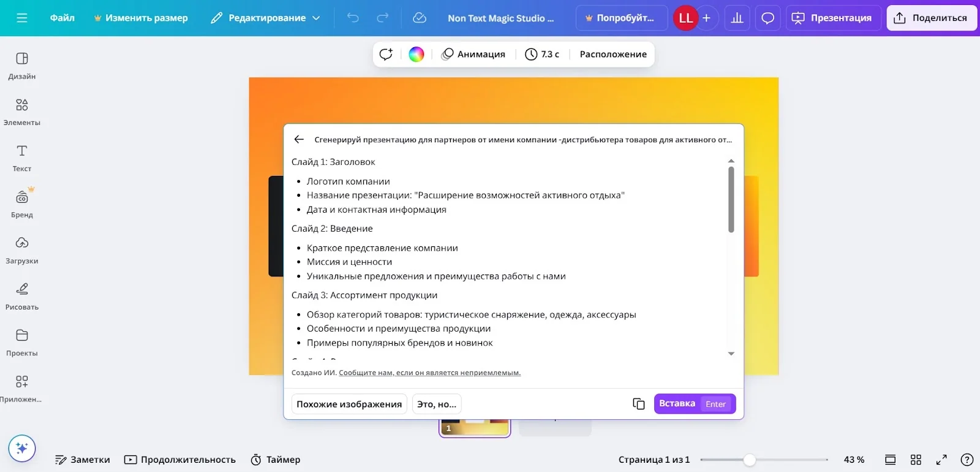The image size is (980, 472).
Task: Toggle fullscreen mode icon
Action: (x=942, y=460)
